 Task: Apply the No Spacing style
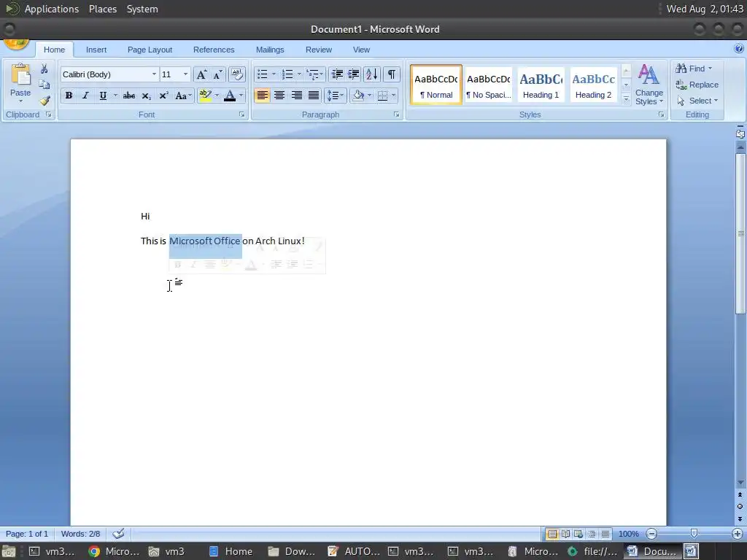pos(488,85)
